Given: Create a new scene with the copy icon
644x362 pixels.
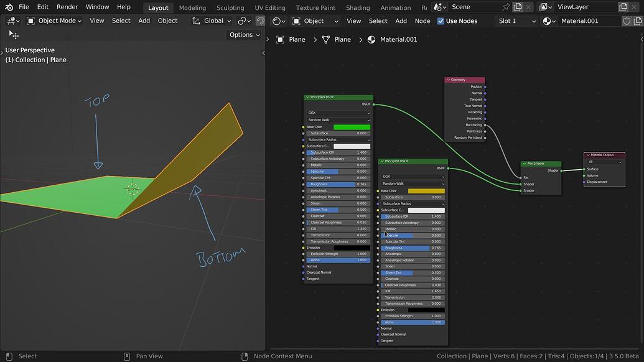Looking at the screenshot, I should click(x=518, y=7).
